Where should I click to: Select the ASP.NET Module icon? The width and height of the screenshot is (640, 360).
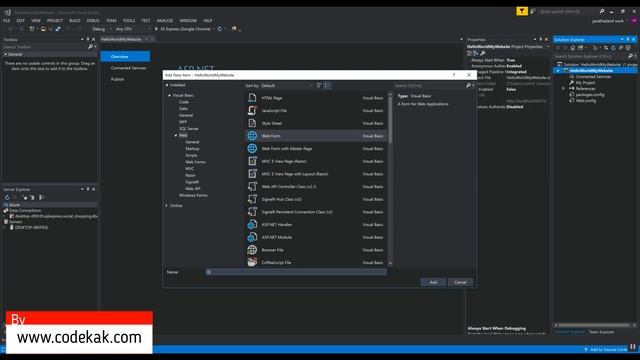click(x=252, y=237)
